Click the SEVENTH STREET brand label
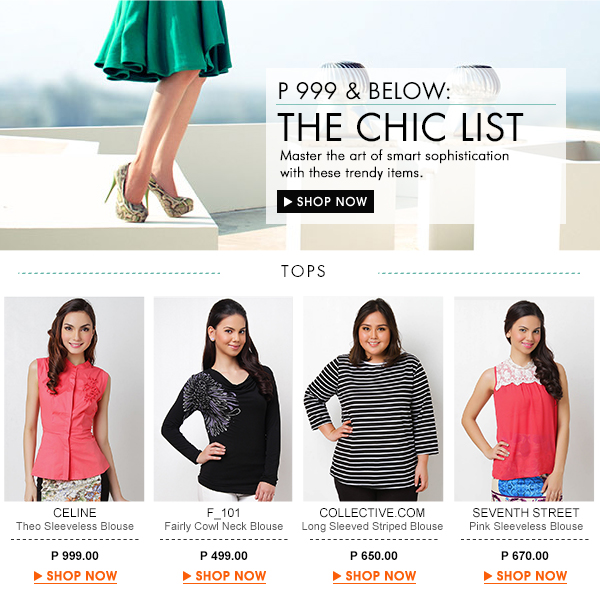 [526, 513]
